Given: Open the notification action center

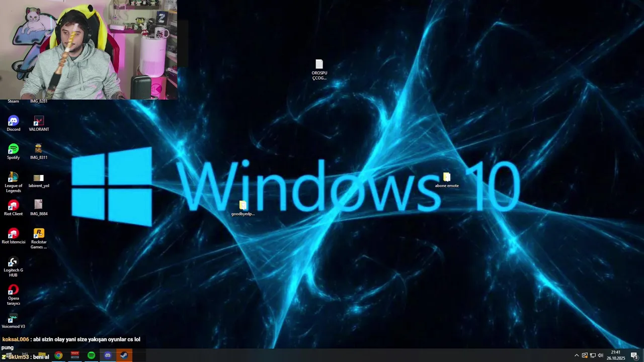Looking at the screenshot, I should coord(634,355).
